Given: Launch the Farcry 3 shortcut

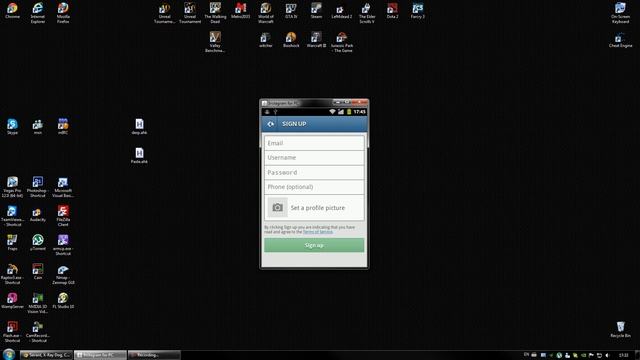Looking at the screenshot, I should [418, 11].
